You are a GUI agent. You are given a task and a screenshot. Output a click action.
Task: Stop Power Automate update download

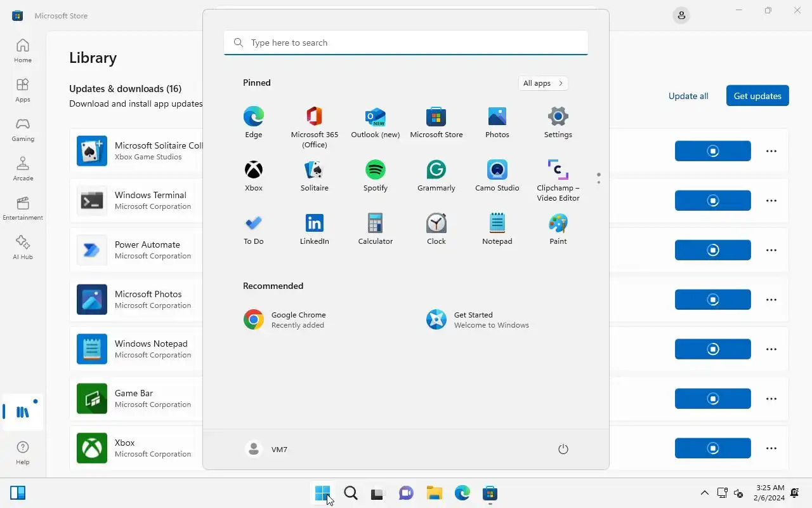pyautogui.click(x=713, y=250)
